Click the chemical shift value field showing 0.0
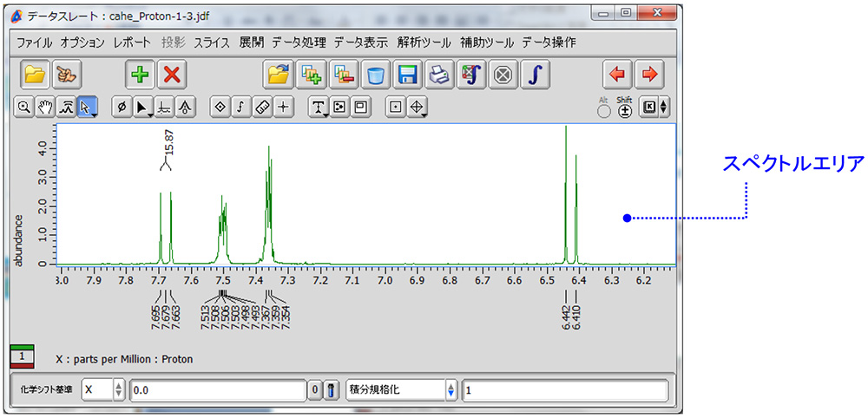 (x=217, y=390)
